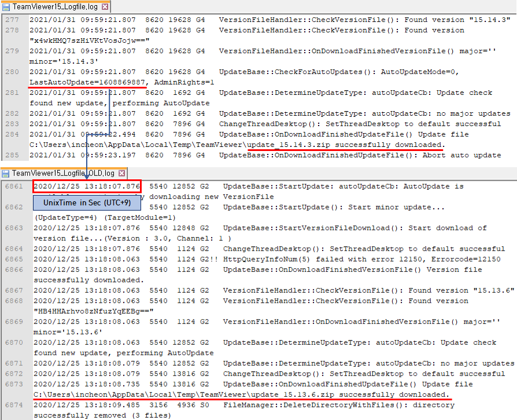Click 'UpdateBase::StartVersionFileDownload()' text
The width and height of the screenshot is (517, 420).
312,228
